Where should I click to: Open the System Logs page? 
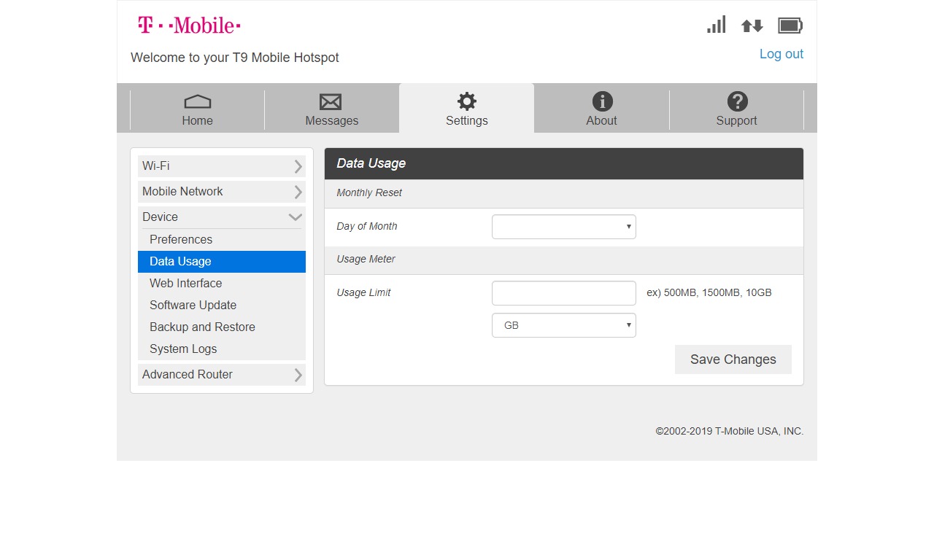tap(183, 349)
